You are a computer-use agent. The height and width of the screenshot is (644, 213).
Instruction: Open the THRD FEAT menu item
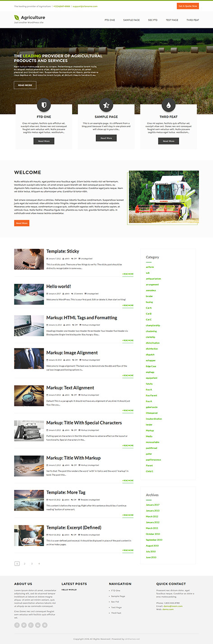[x=193, y=20]
